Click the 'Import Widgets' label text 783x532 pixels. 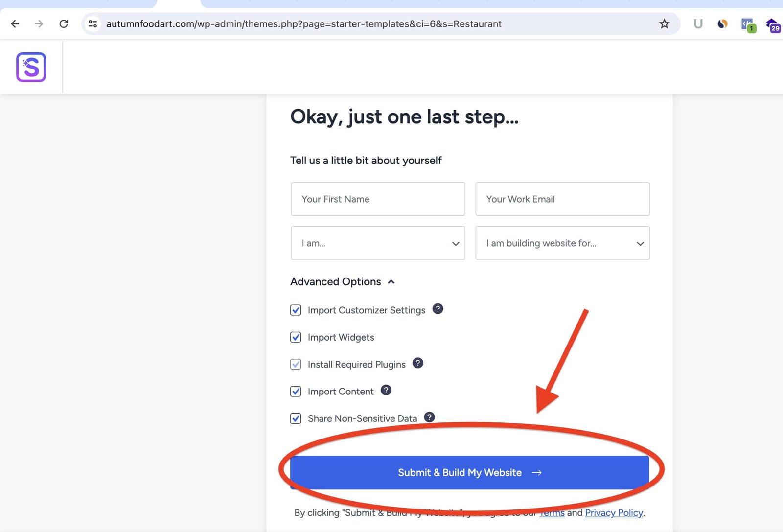pos(341,337)
